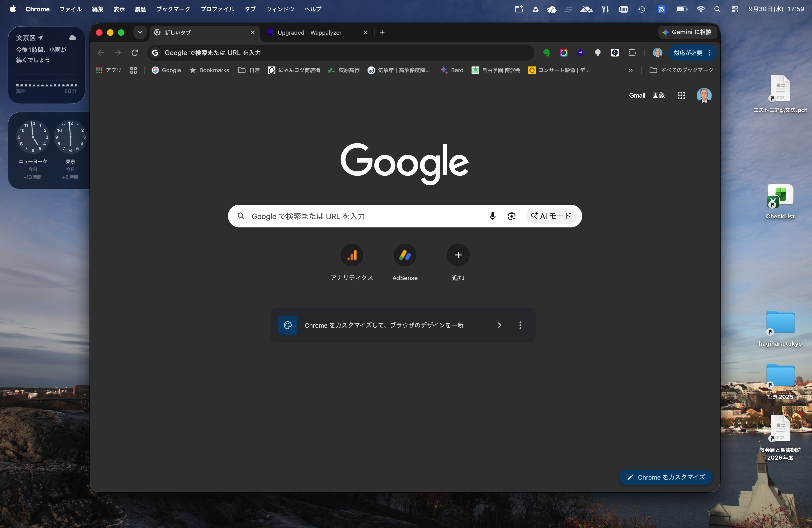
Task: Click the Chrome をカスタマイズ button
Action: tap(666, 477)
